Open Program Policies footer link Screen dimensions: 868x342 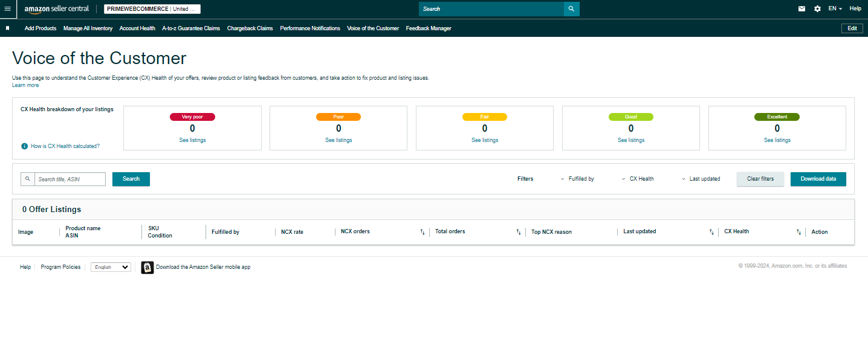pos(60,267)
